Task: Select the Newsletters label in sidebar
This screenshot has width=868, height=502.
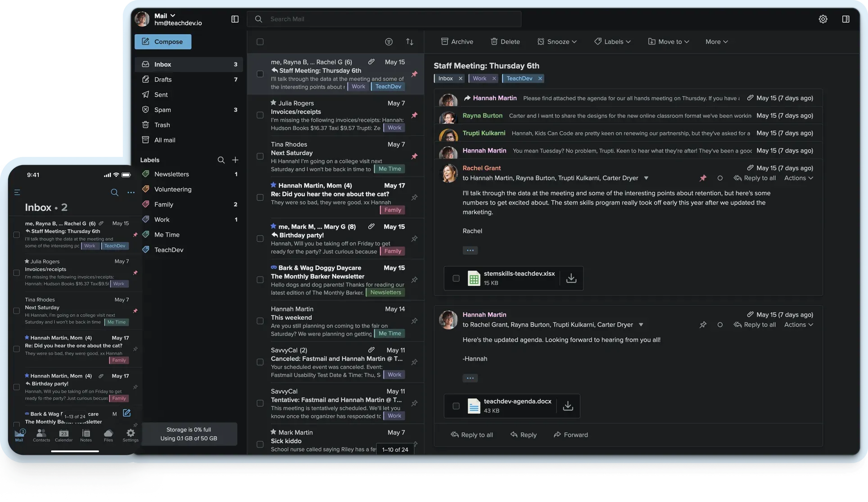Action: 171,174
